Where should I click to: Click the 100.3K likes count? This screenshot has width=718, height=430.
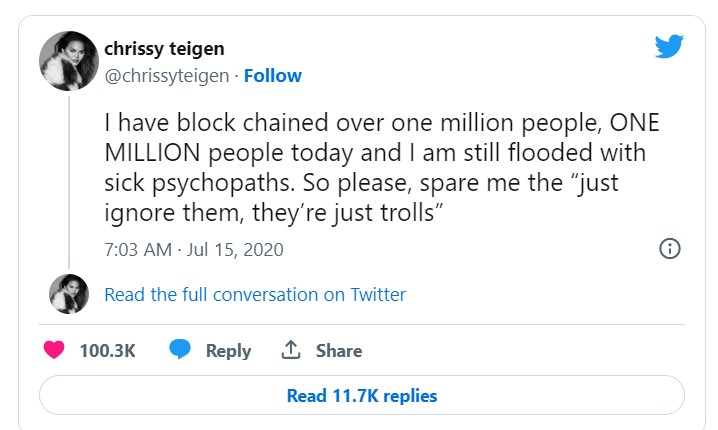pos(107,350)
